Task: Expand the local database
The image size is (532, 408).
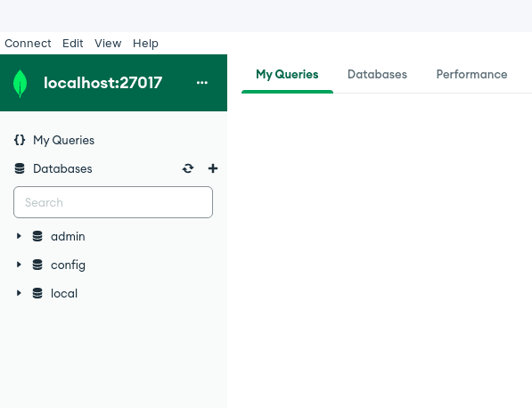Action: pyautogui.click(x=19, y=293)
